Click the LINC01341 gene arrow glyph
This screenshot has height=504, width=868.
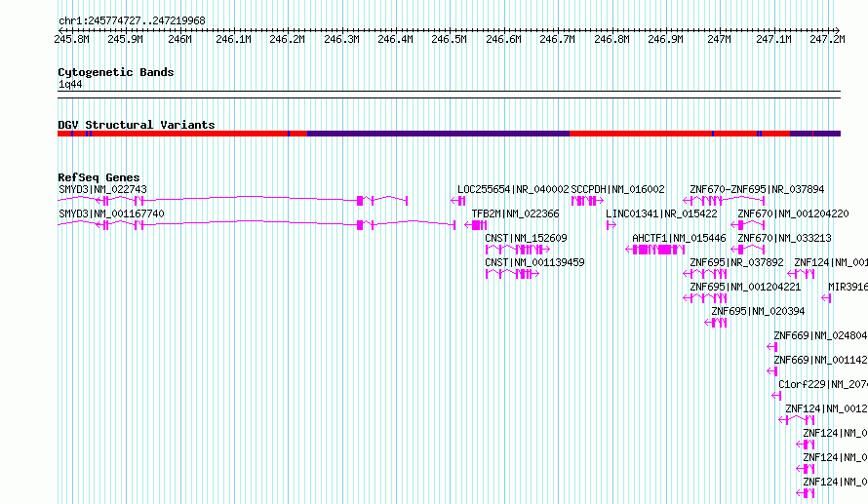(612, 225)
